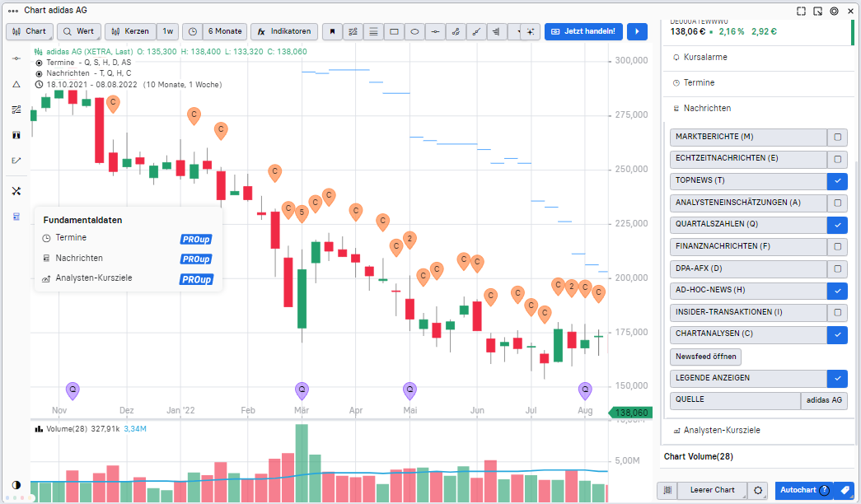Toggle the dark mode contrast icon
The image size is (861, 504).
(x=16, y=485)
